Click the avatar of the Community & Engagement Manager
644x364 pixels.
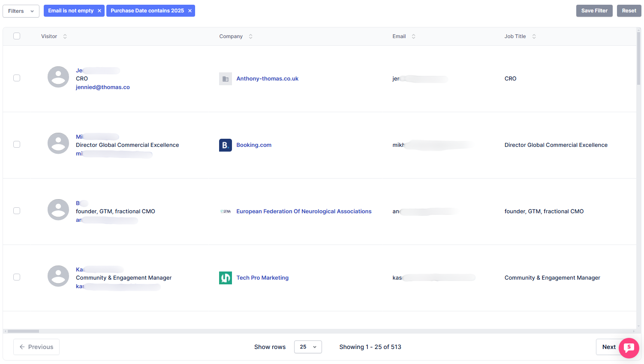coord(58,276)
